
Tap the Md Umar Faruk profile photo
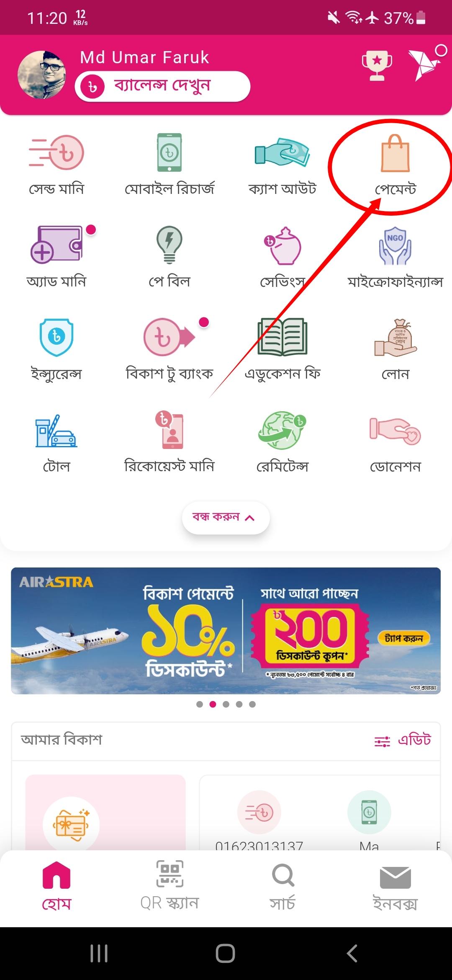(x=42, y=75)
